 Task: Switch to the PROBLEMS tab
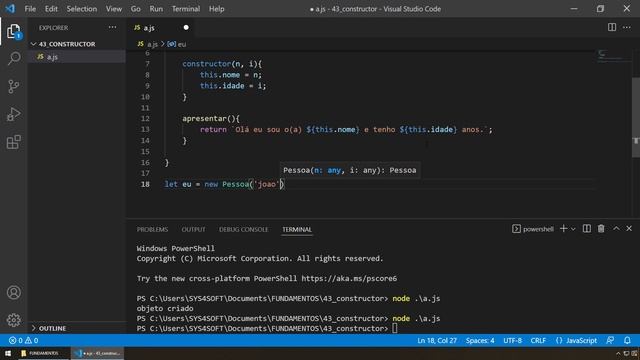[152, 229]
